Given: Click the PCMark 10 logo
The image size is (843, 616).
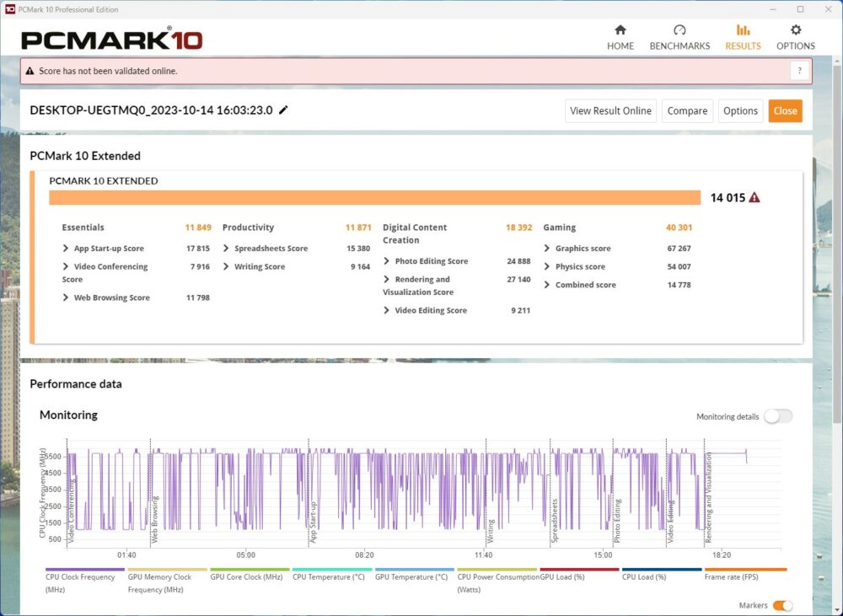Looking at the screenshot, I should [x=111, y=39].
